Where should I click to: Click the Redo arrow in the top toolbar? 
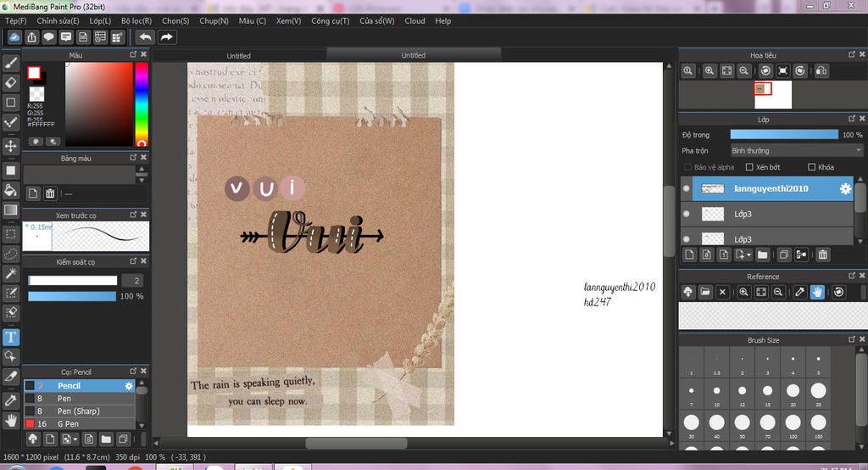(166, 37)
